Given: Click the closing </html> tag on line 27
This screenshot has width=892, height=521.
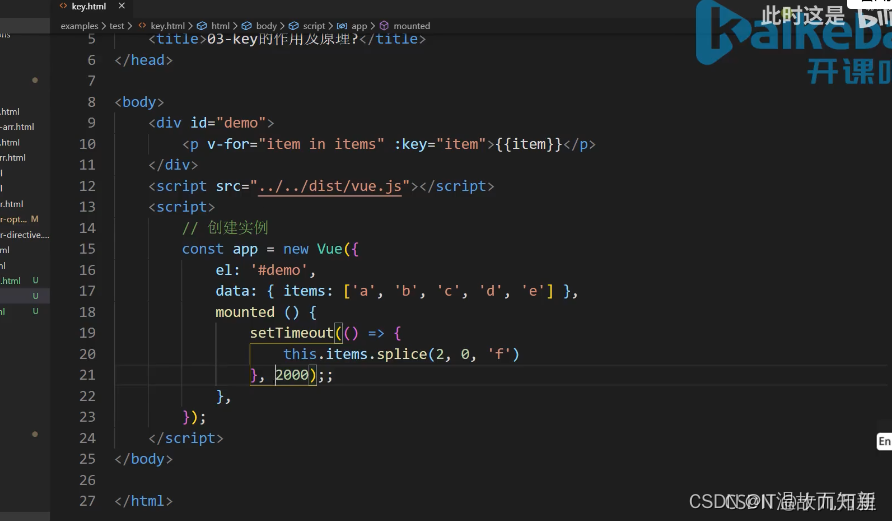Looking at the screenshot, I should (x=143, y=501).
